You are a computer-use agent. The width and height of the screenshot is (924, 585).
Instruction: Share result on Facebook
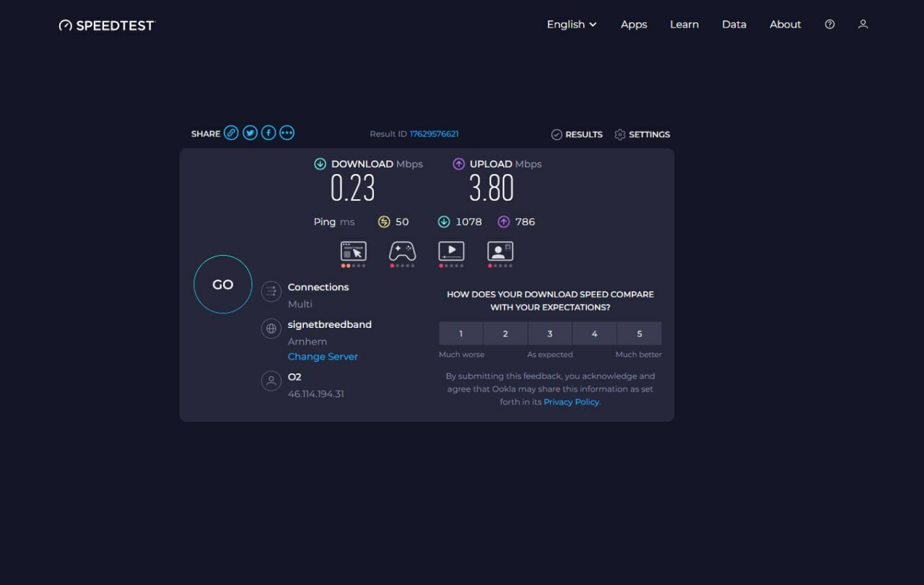point(269,133)
